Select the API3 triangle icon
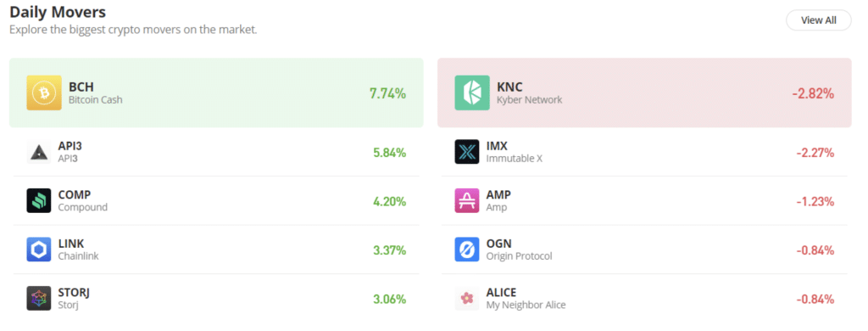This screenshot has width=868, height=331. pyautogui.click(x=39, y=152)
